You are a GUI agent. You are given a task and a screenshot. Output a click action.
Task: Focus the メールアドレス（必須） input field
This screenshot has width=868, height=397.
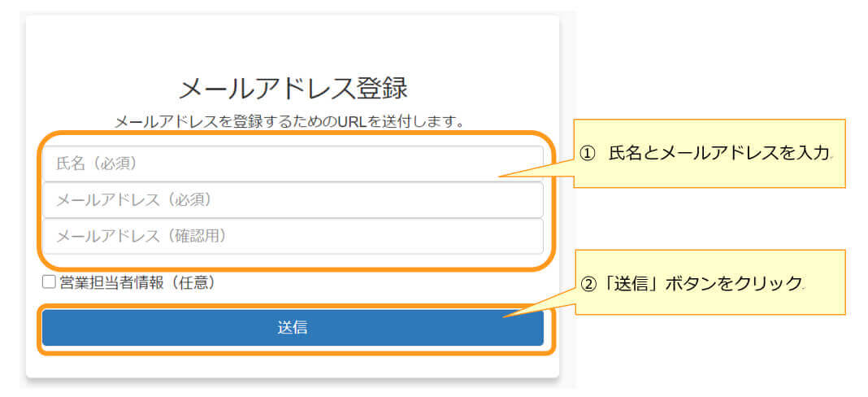pyautogui.click(x=293, y=200)
